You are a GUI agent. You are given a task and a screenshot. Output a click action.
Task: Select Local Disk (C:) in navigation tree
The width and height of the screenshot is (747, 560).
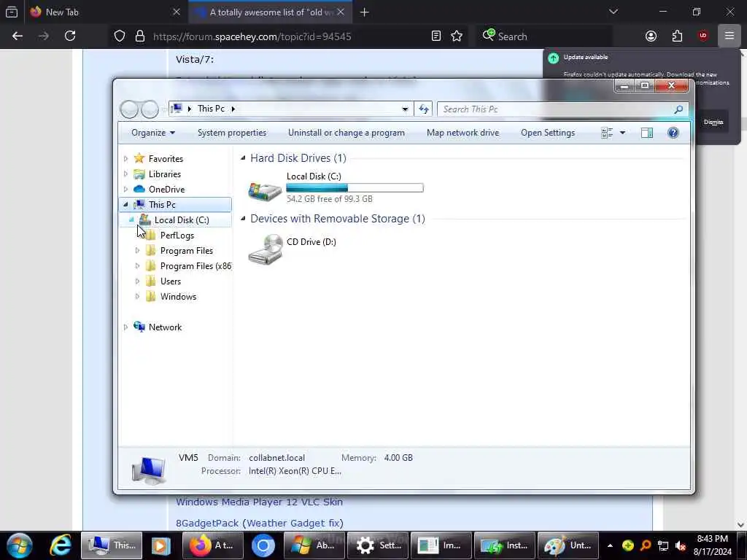[181, 220]
